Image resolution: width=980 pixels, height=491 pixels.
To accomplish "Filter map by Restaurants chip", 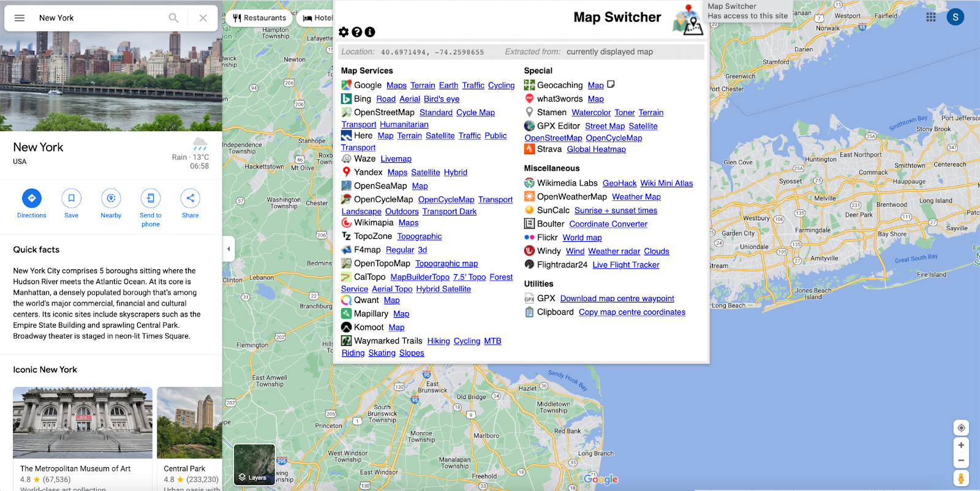I will [260, 18].
